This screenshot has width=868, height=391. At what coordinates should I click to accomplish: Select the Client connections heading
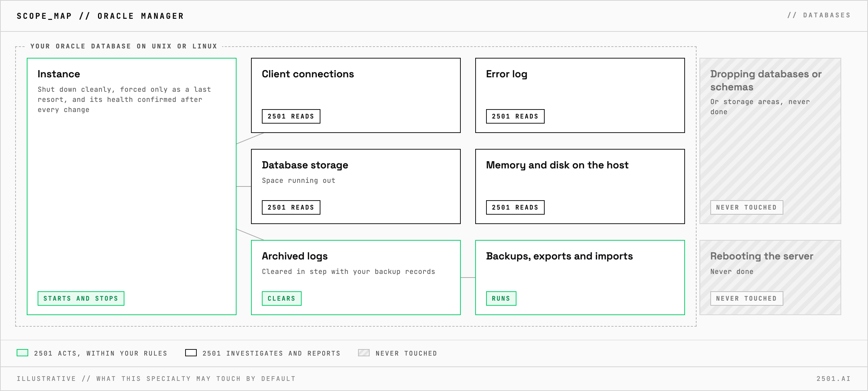pos(308,74)
